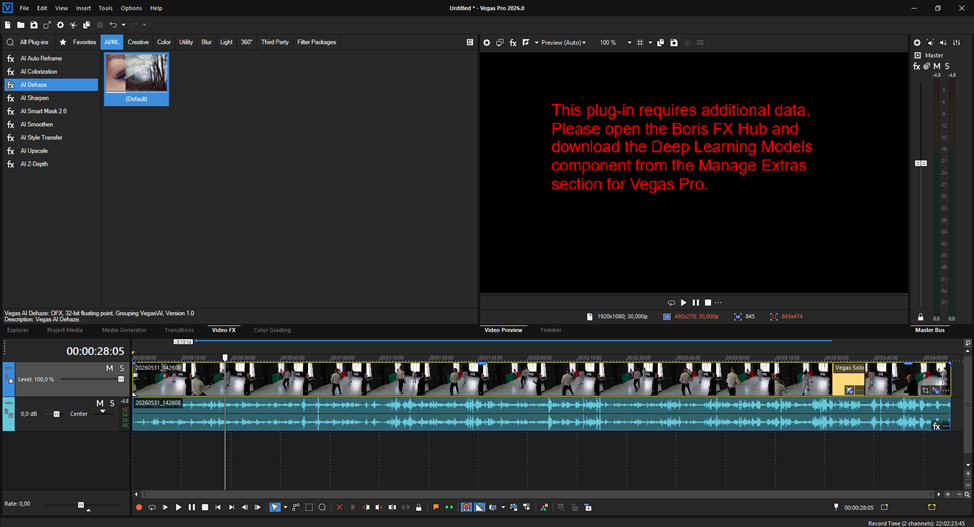The width and height of the screenshot is (974, 527).
Task: Switch to Creative FX category
Action: 138,42
